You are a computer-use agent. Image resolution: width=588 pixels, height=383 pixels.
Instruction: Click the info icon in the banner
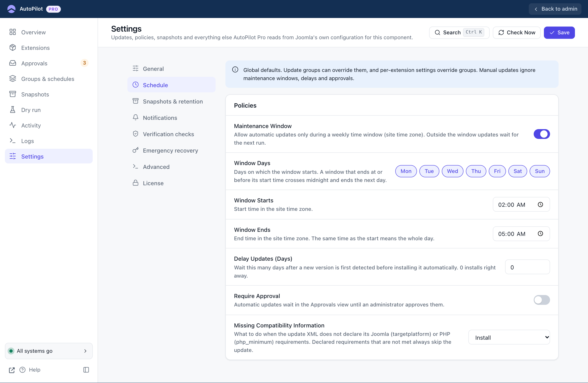click(235, 70)
